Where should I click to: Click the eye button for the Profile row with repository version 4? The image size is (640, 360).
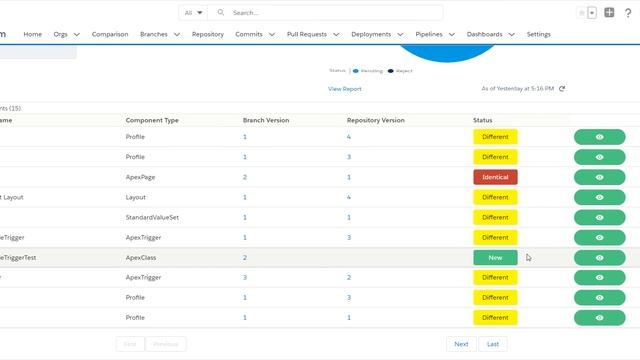click(x=600, y=137)
